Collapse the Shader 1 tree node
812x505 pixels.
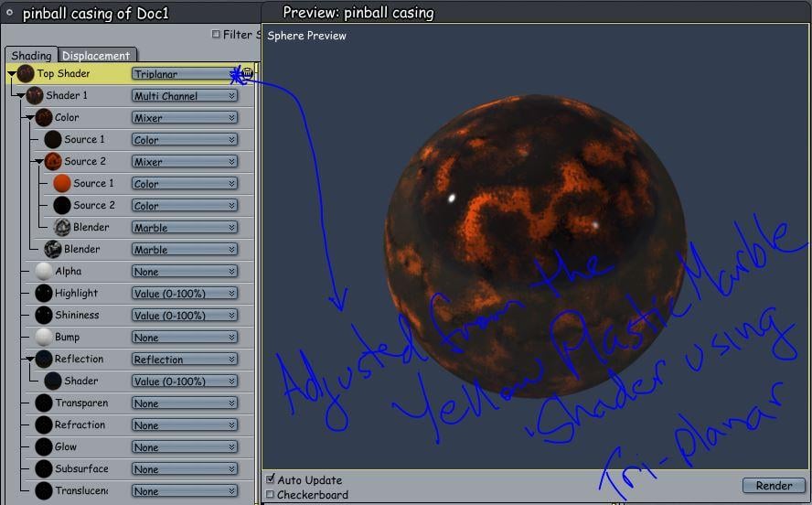click(x=21, y=96)
